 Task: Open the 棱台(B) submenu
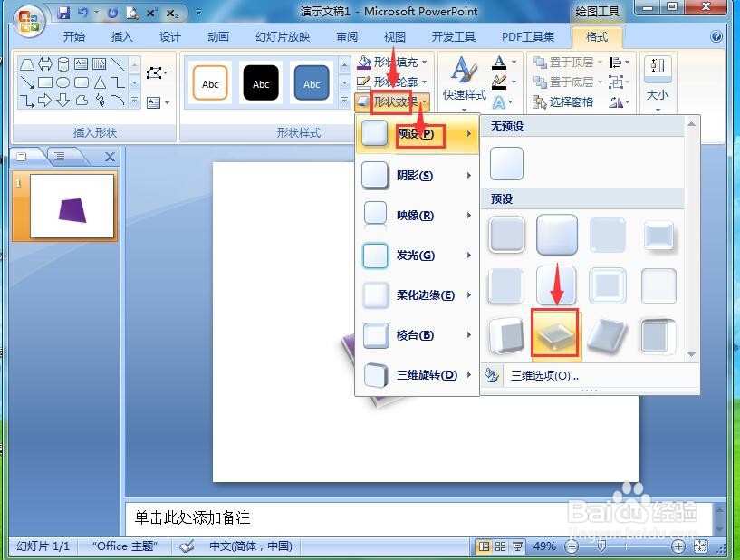tap(418, 335)
